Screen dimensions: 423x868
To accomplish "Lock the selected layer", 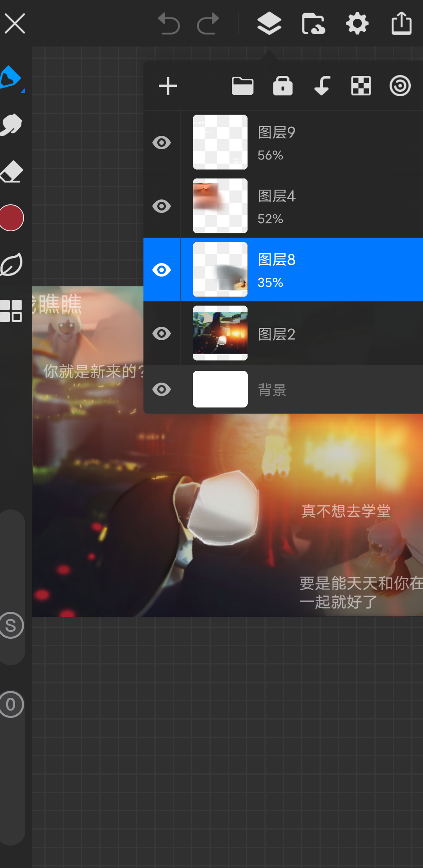I will [283, 86].
